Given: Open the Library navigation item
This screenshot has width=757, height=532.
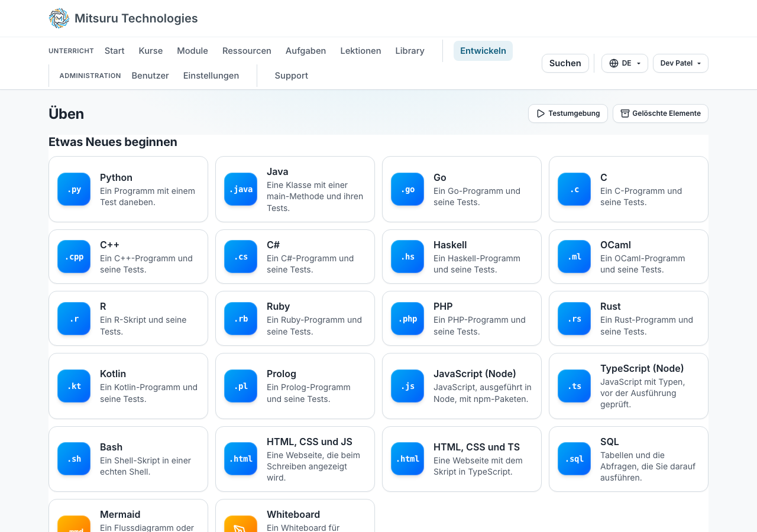Looking at the screenshot, I should [x=410, y=51].
